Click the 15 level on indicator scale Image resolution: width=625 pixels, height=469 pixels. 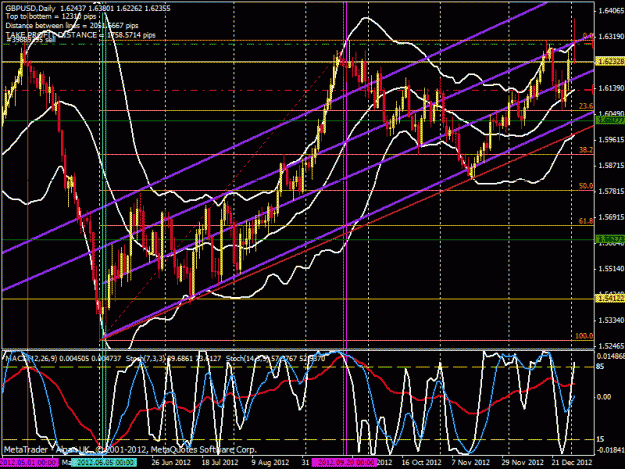601,439
